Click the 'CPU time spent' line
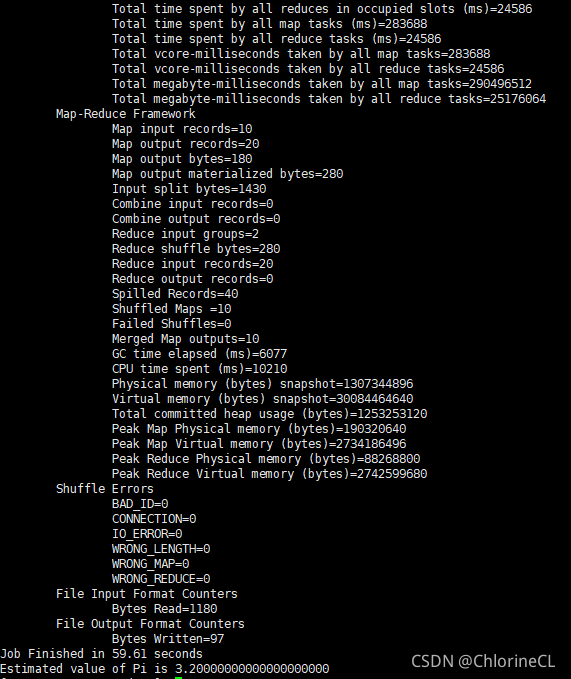The width and height of the screenshot is (571, 679). click(x=199, y=369)
